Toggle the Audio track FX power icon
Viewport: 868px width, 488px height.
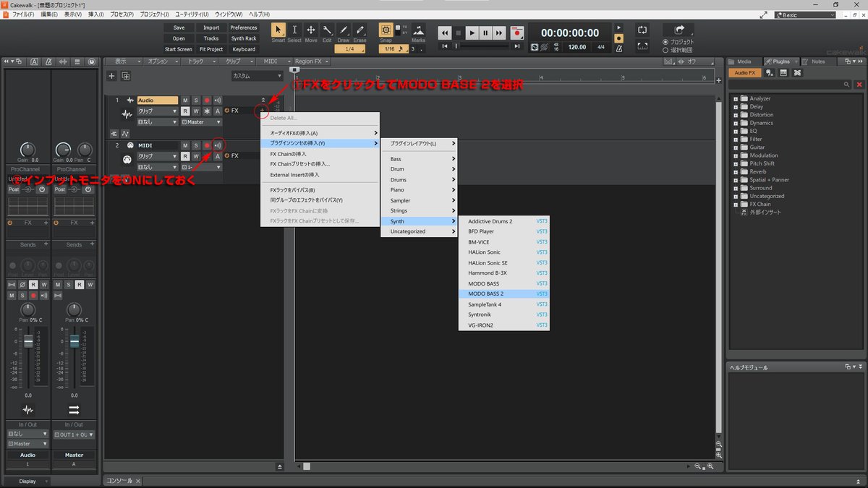[x=227, y=111]
